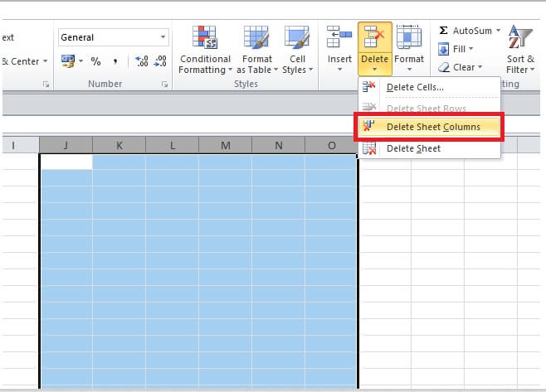This screenshot has height=392, width=546.
Task: Open the General number format dropdown
Action: 163,36
